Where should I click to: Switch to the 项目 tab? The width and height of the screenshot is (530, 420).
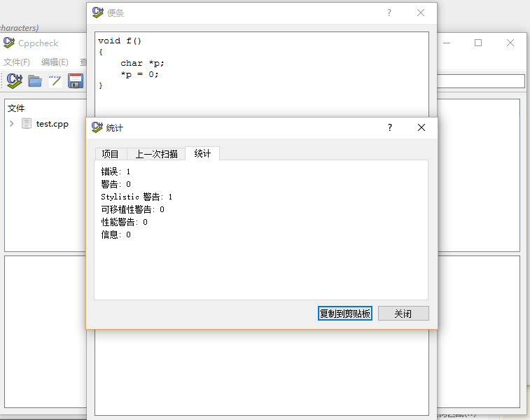pyautogui.click(x=110, y=154)
